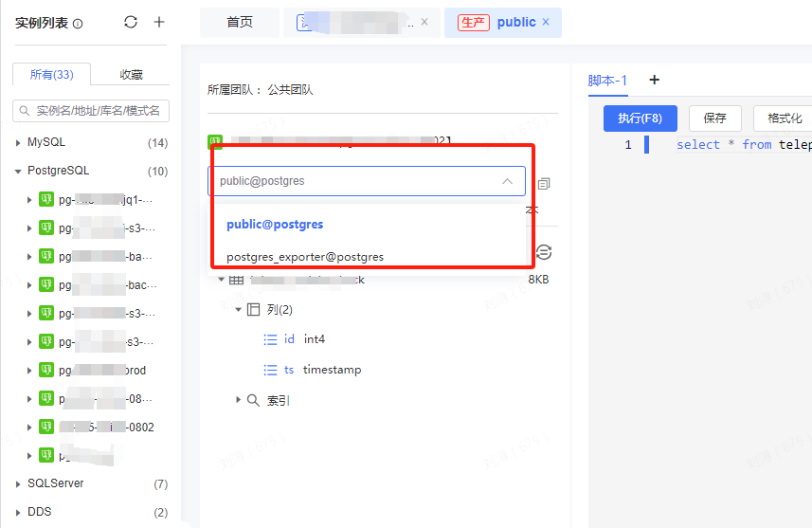Click the table icon on the 8KB row
The image size is (812, 528).
pyautogui.click(x=236, y=280)
